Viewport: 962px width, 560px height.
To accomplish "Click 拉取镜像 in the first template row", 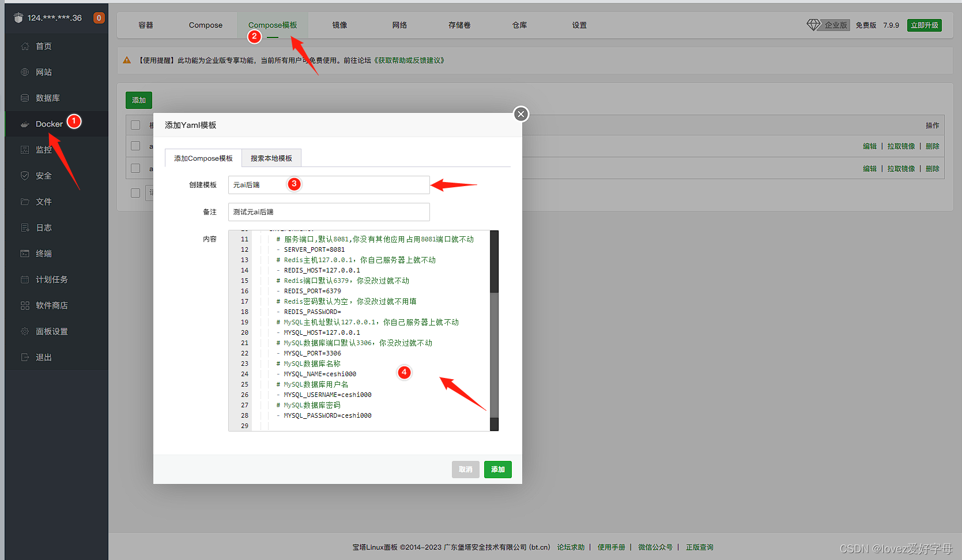I will point(901,146).
